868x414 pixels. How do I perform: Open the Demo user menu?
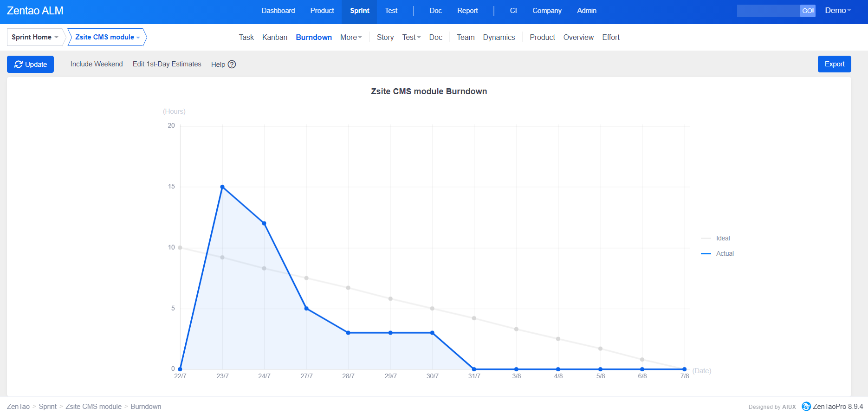pyautogui.click(x=837, y=11)
